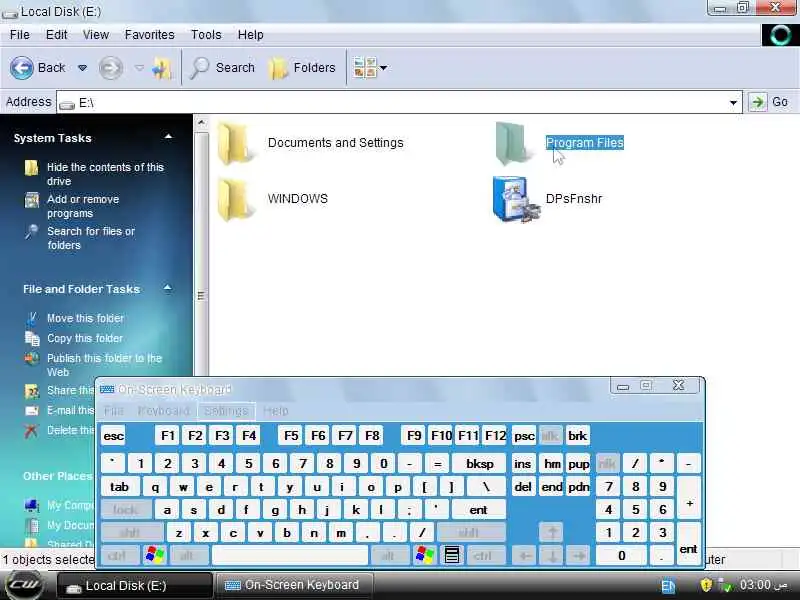800x600 pixels.
Task: Select the WINDOWS folder icon
Action: pyautogui.click(x=235, y=199)
